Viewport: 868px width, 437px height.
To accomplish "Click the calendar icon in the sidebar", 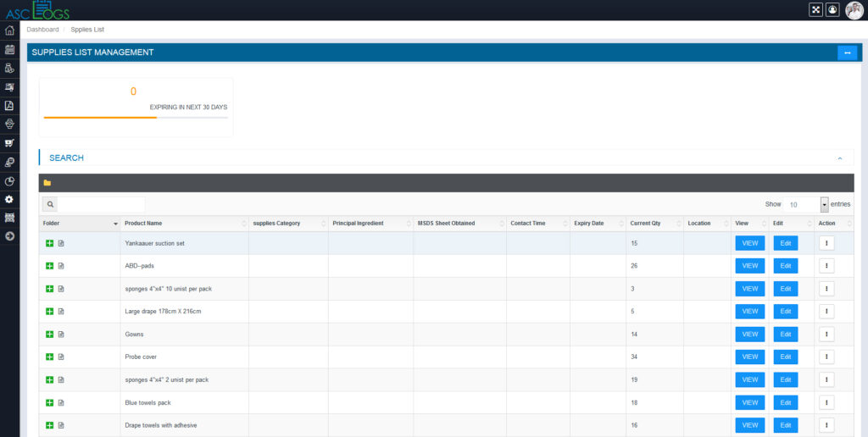I will click(9, 49).
